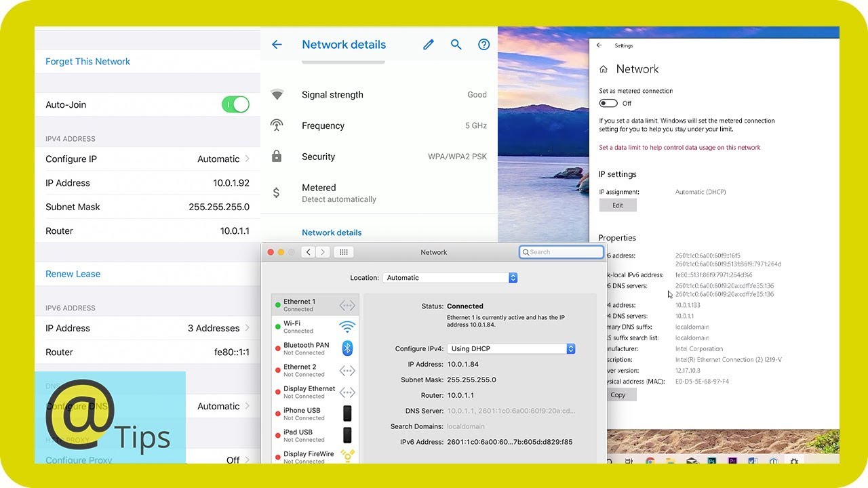This screenshot has height=488, width=868.
Task: Open the Location dropdown in macOS Network
Action: (450, 278)
